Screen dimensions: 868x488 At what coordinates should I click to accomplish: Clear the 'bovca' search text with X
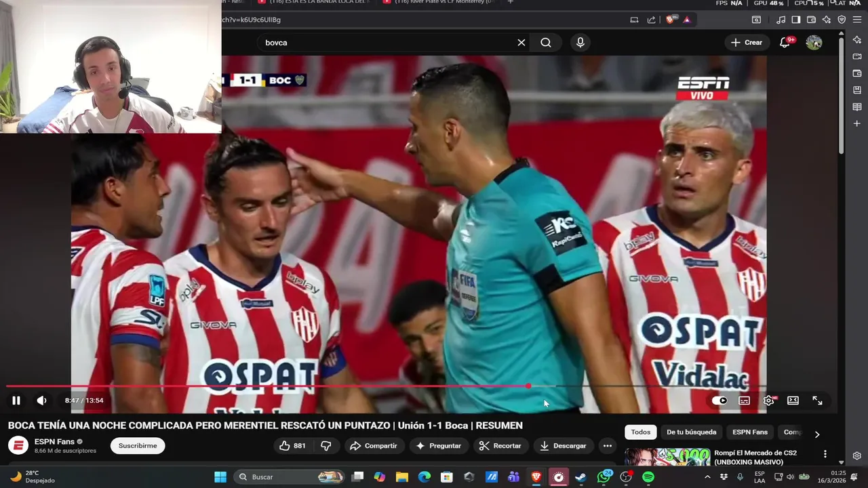coord(521,43)
